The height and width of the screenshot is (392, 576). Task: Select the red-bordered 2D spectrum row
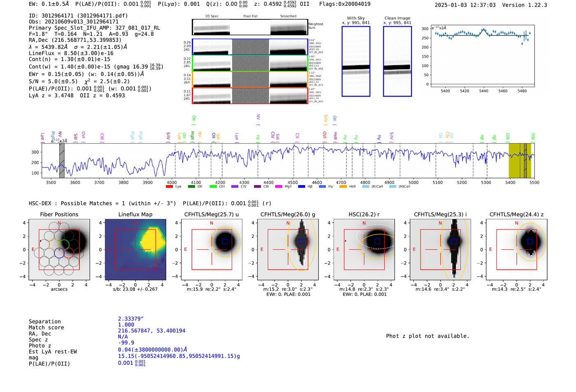(x=250, y=95)
